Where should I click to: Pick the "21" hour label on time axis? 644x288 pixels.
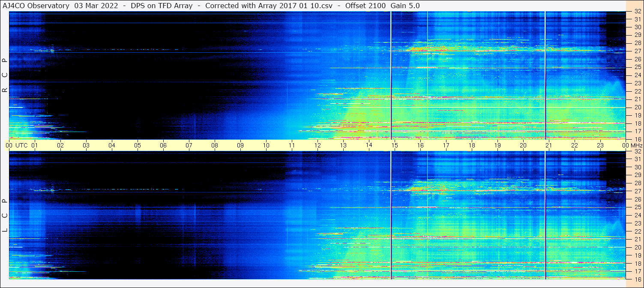[549, 146]
